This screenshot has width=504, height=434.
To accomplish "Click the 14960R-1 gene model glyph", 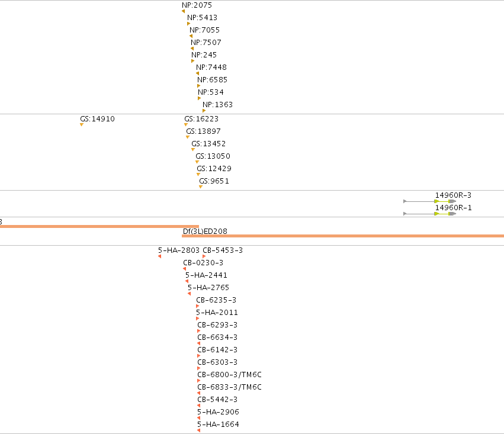I will pos(430,214).
